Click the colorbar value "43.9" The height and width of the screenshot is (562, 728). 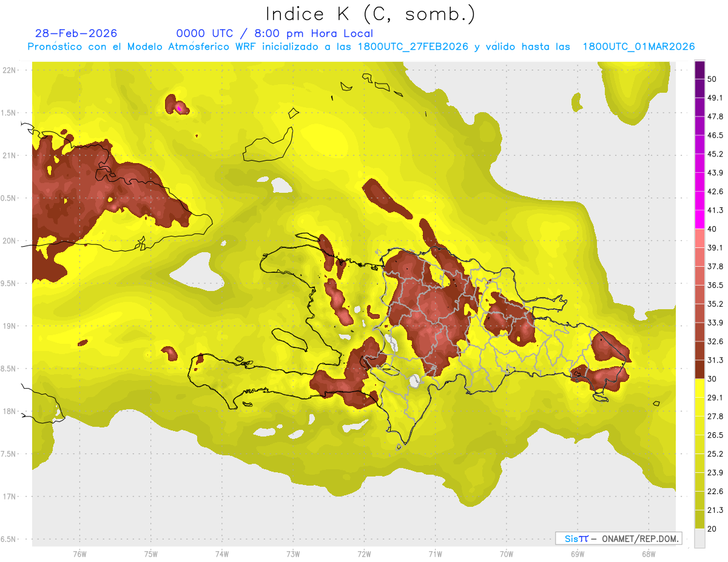[715, 173]
